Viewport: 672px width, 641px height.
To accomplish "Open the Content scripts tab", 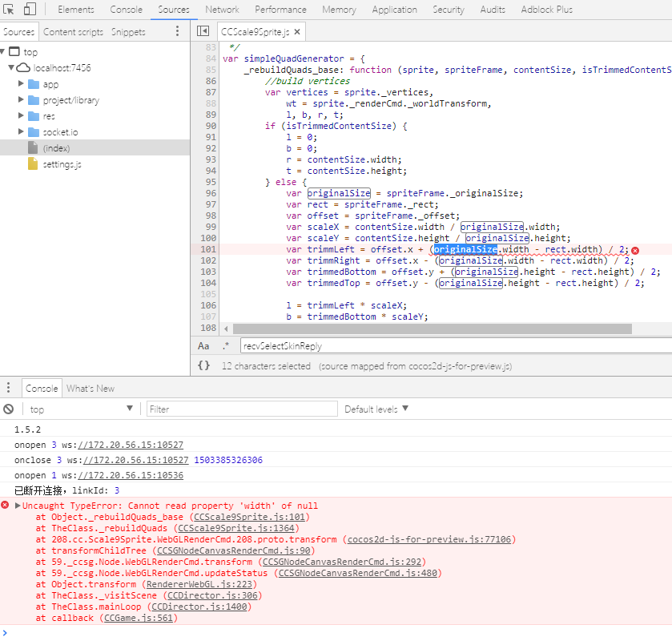I will (x=73, y=32).
